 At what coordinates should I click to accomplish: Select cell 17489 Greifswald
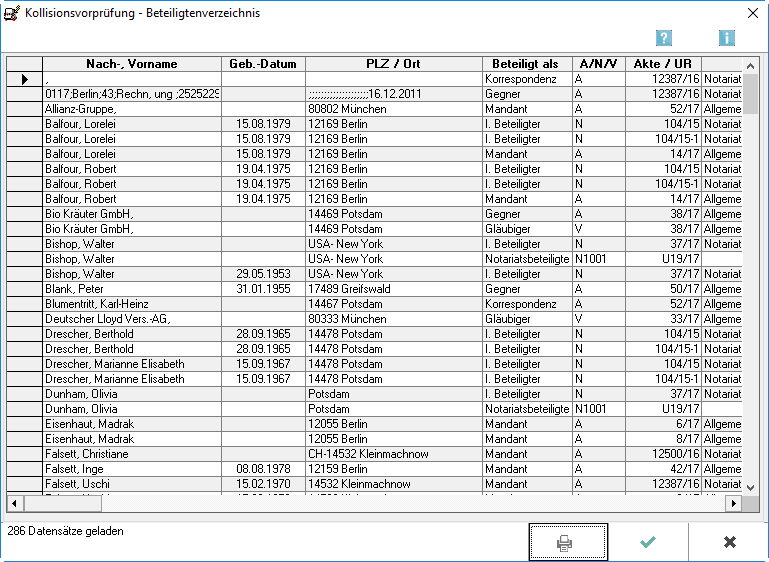click(x=394, y=289)
